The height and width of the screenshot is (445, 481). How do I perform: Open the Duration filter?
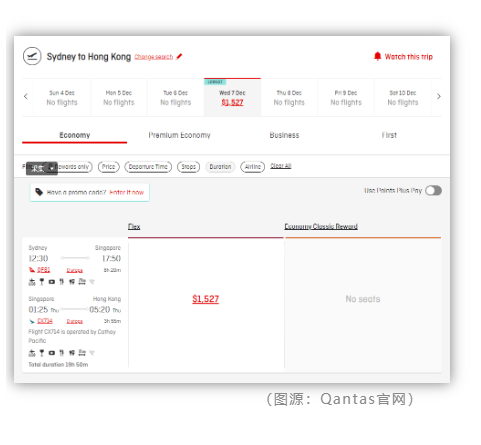tap(220, 167)
